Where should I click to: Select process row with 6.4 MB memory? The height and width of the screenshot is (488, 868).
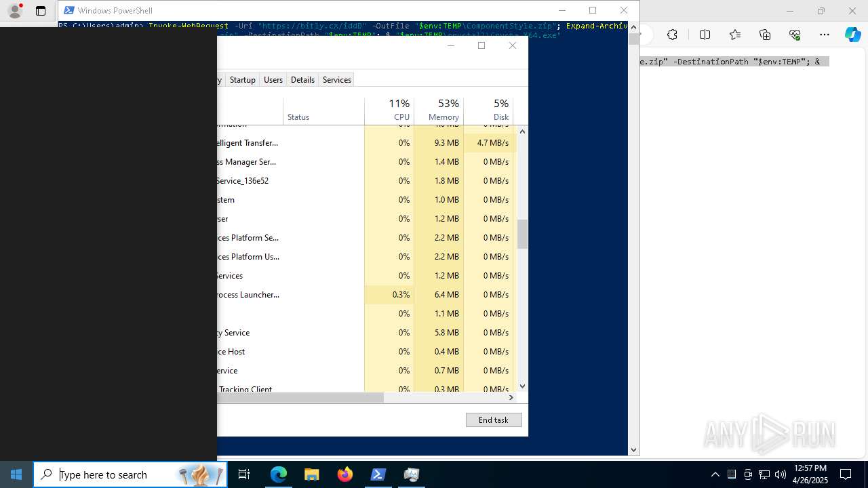coord(366,295)
